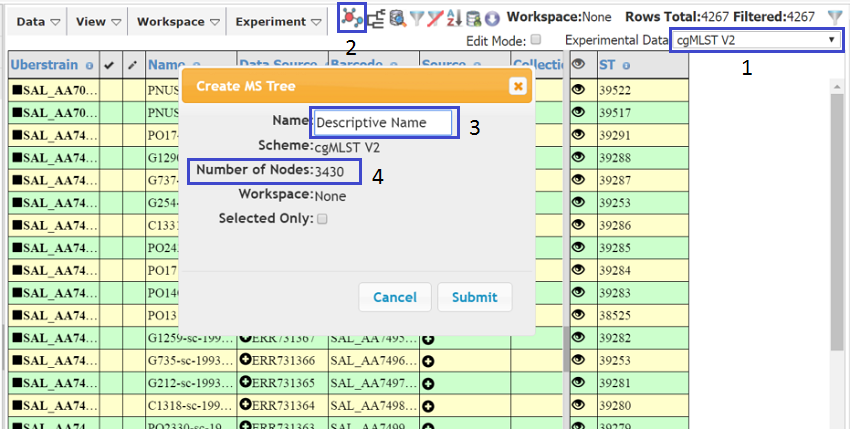Click the A-Z sort icon
Screen dimensions: 850x429
pyautogui.click(x=453, y=19)
